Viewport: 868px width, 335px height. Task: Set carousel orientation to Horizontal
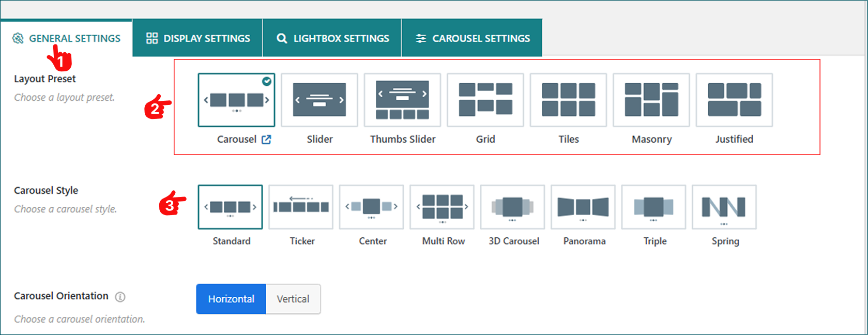[x=231, y=299]
